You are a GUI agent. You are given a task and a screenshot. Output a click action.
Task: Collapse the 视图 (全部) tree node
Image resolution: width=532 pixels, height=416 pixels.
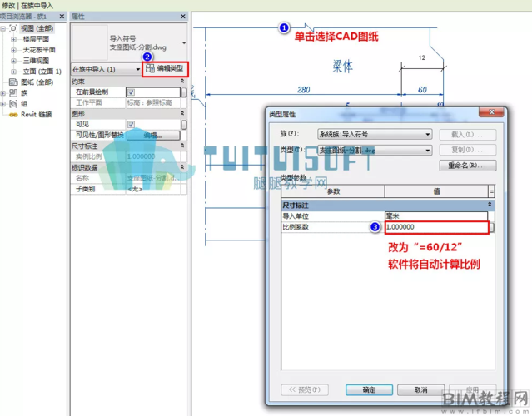[3, 28]
